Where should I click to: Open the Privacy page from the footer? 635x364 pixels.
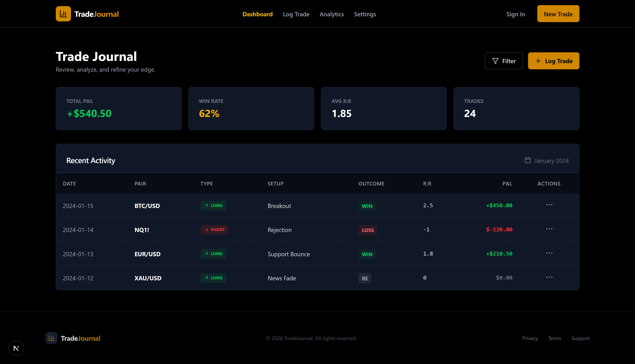pos(530,338)
